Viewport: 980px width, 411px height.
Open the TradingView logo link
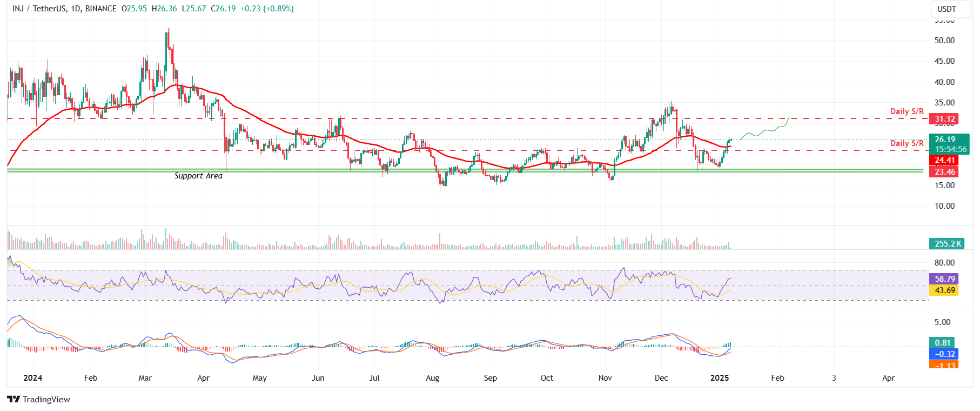[x=38, y=400]
